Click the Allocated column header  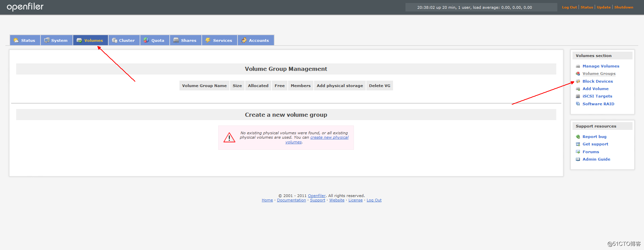coord(258,86)
